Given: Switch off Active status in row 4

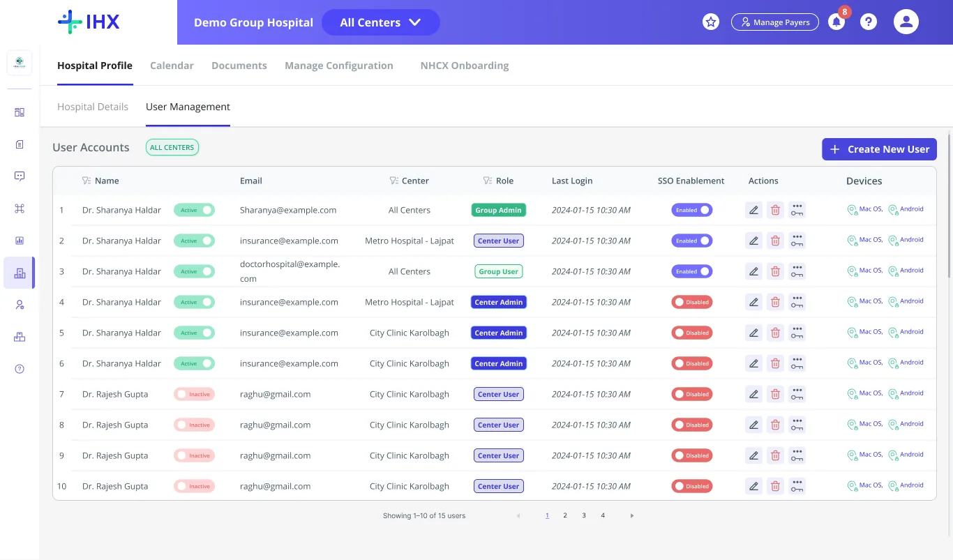Looking at the screenshot, I should coord(194,302).
